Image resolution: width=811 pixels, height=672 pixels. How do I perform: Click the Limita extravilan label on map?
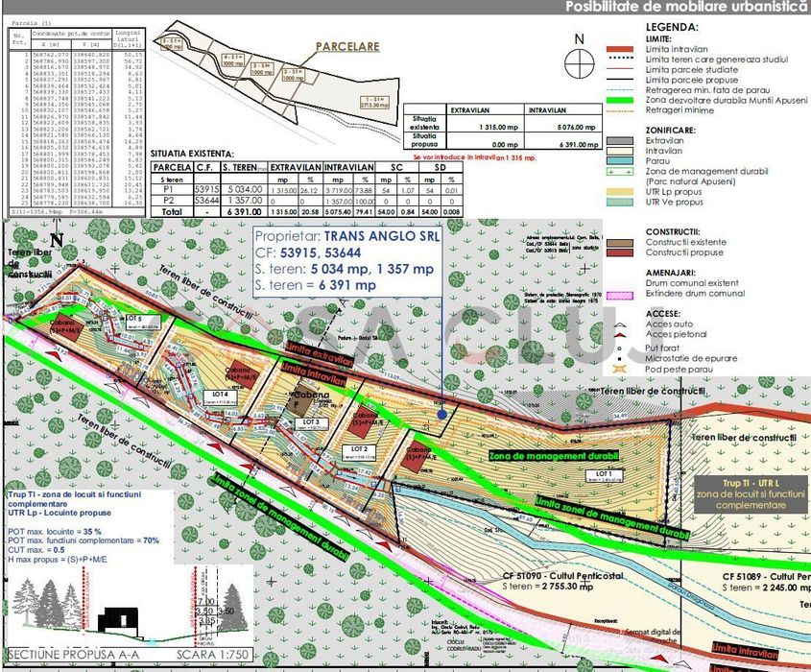(318, 354)
